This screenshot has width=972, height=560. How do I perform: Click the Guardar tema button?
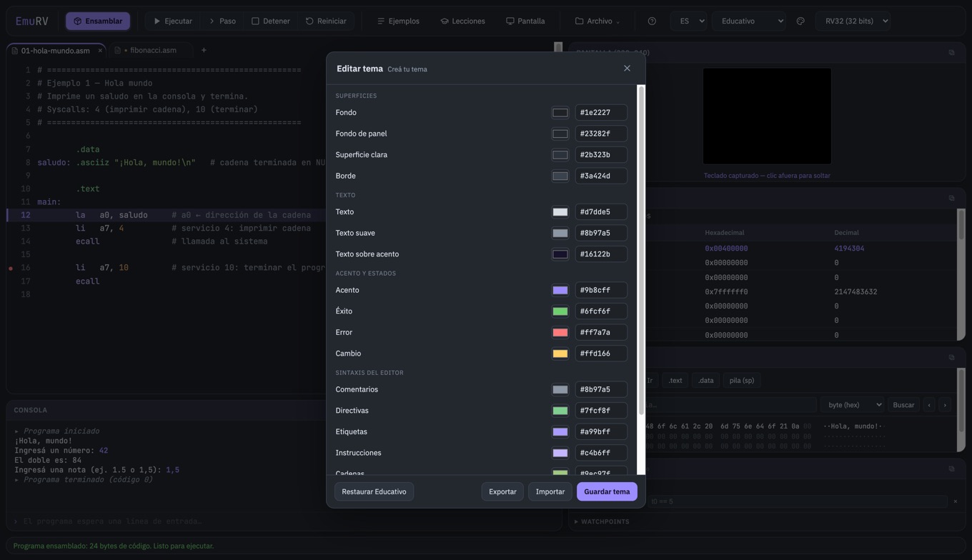(x=607, y=491)
